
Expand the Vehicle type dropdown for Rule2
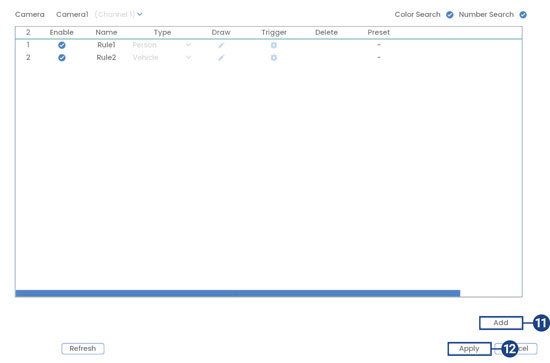pyautogui.click(x=162, y=58)
